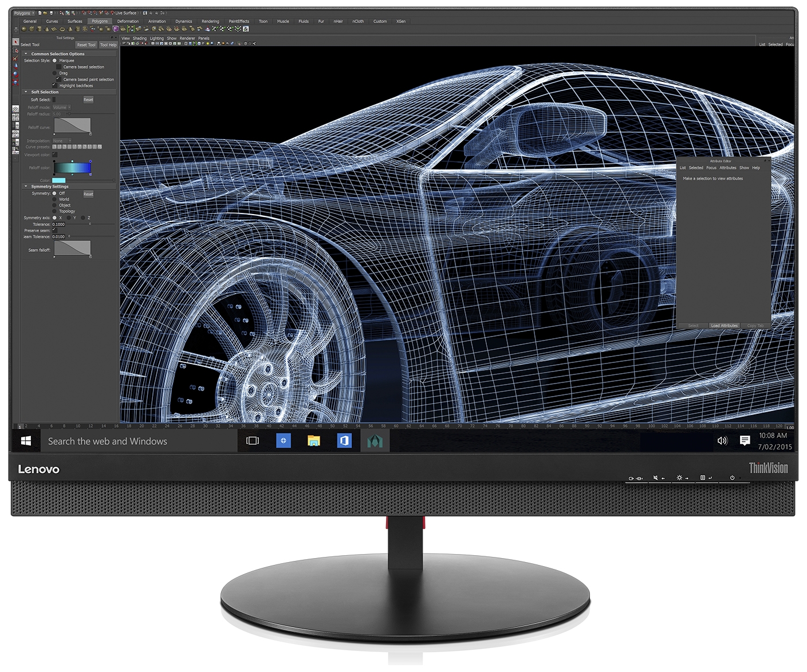Click the polygon cube icon on the shelf
Screen dimensions: 807x672
[x=32, y=29]
